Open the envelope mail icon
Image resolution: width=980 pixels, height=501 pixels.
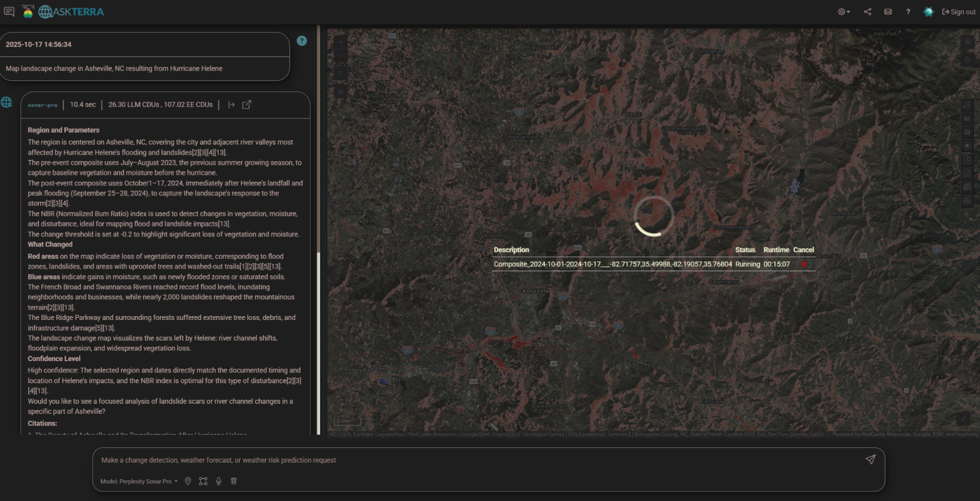[x=888, y=12]
